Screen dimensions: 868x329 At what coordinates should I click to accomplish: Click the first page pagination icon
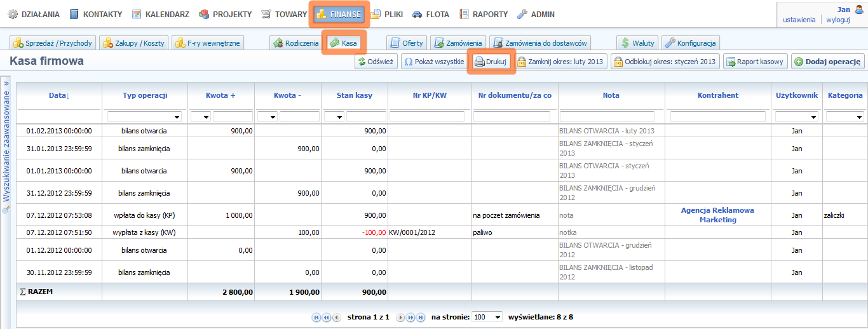click(316, 317)
